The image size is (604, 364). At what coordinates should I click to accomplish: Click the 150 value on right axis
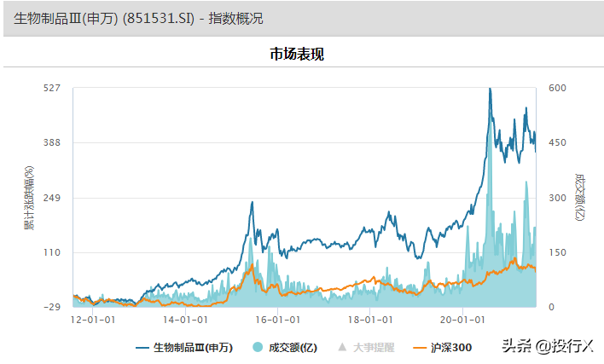(x=557, y=252)
